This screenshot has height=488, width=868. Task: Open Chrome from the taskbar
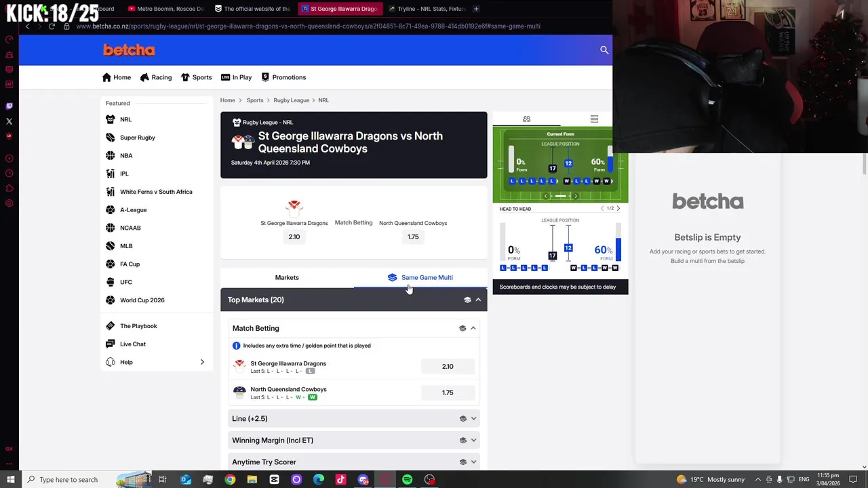(x=230, y=480)
